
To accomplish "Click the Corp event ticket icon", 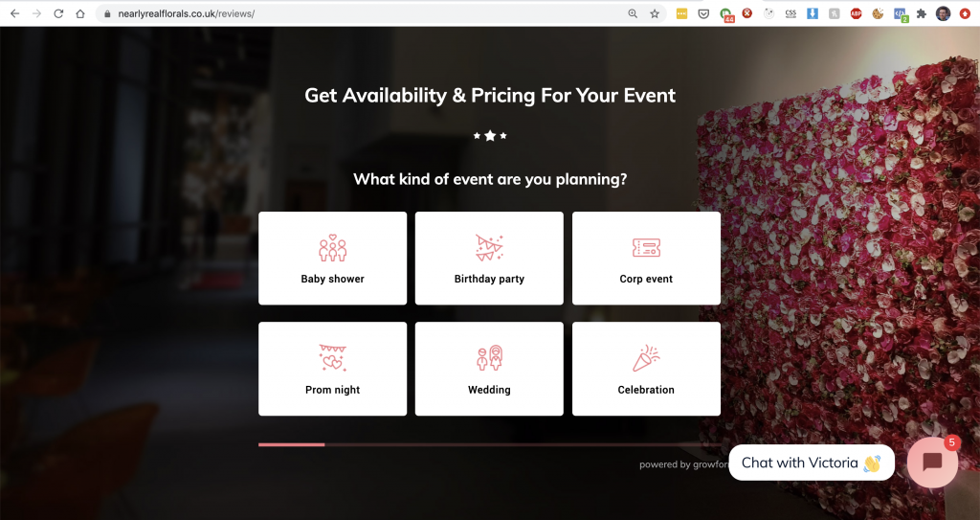I will click(x=646, y=248).
